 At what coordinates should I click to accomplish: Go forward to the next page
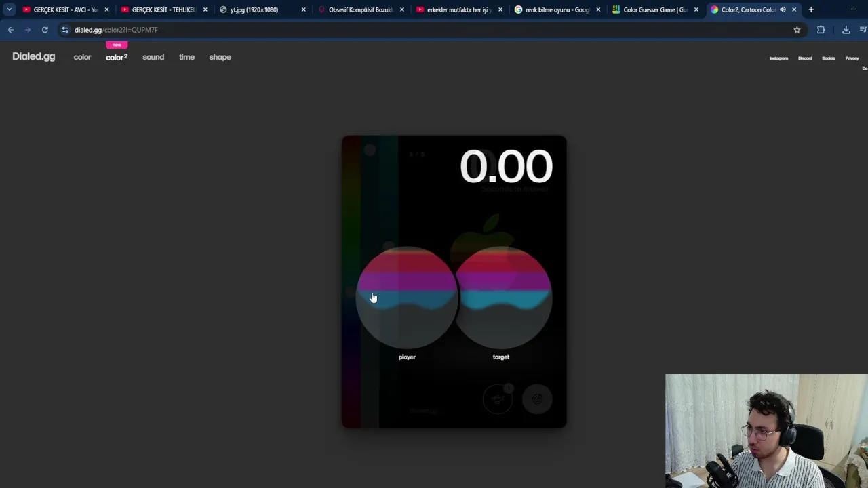pos(28,30)
